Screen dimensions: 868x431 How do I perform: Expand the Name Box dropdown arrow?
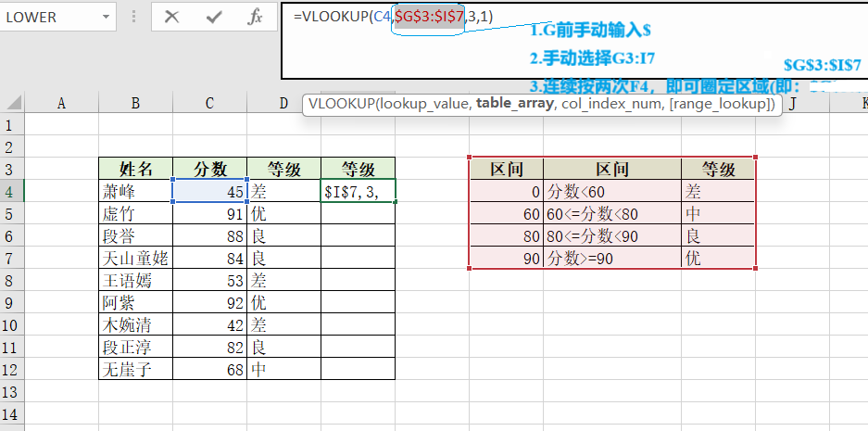107,18
